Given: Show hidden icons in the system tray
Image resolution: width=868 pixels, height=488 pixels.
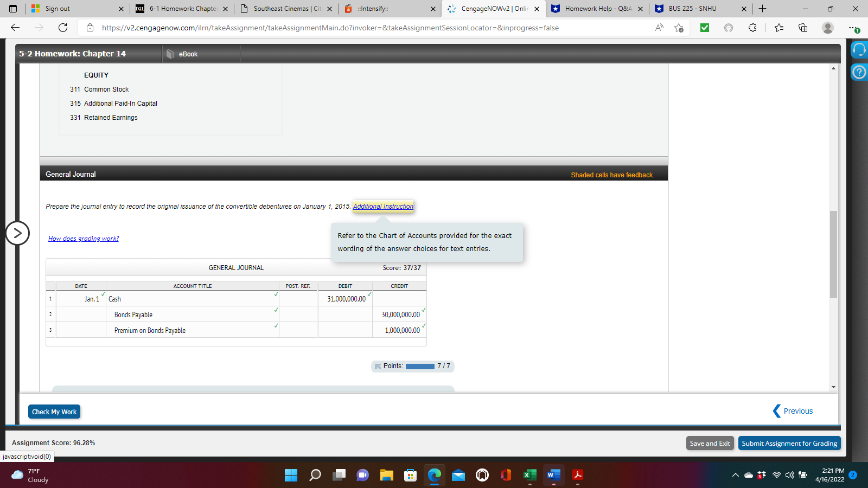Looking at the screenshot, I should pos(735,473).
